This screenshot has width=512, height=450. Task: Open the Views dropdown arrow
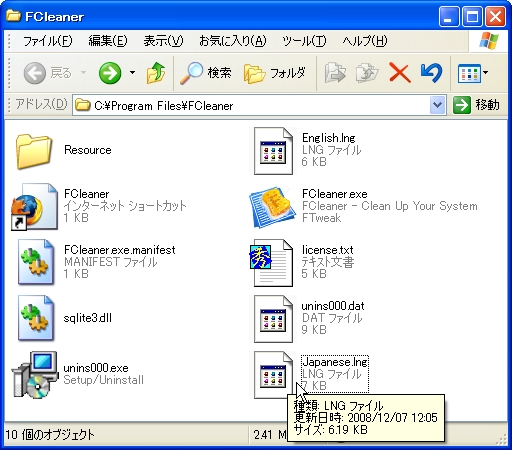[x=486, y=73]
